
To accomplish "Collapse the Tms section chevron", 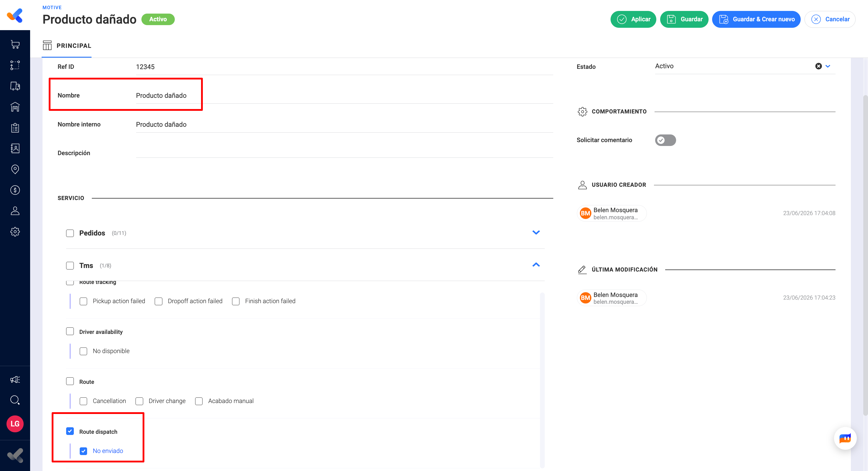I will click(x=536, y=265).
